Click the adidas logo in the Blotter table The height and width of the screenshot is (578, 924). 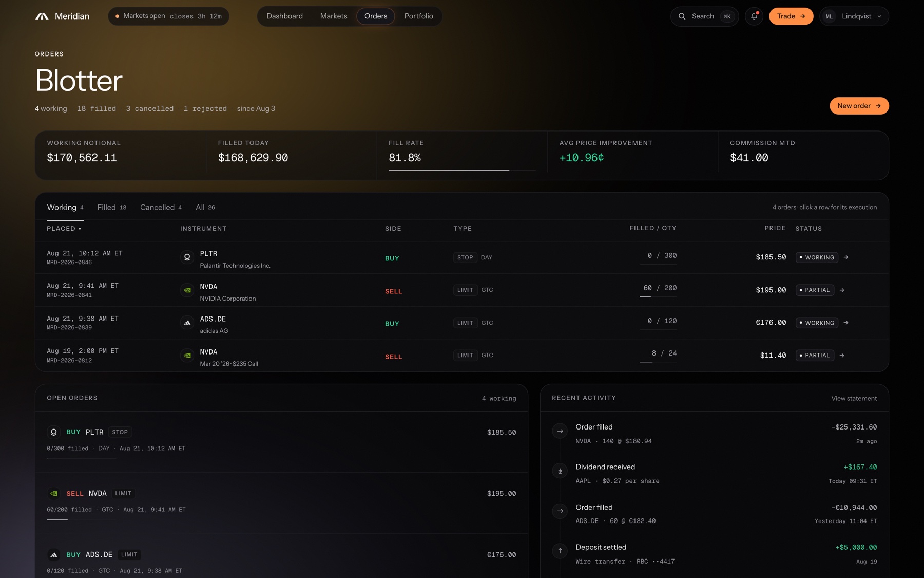(187, 323)
